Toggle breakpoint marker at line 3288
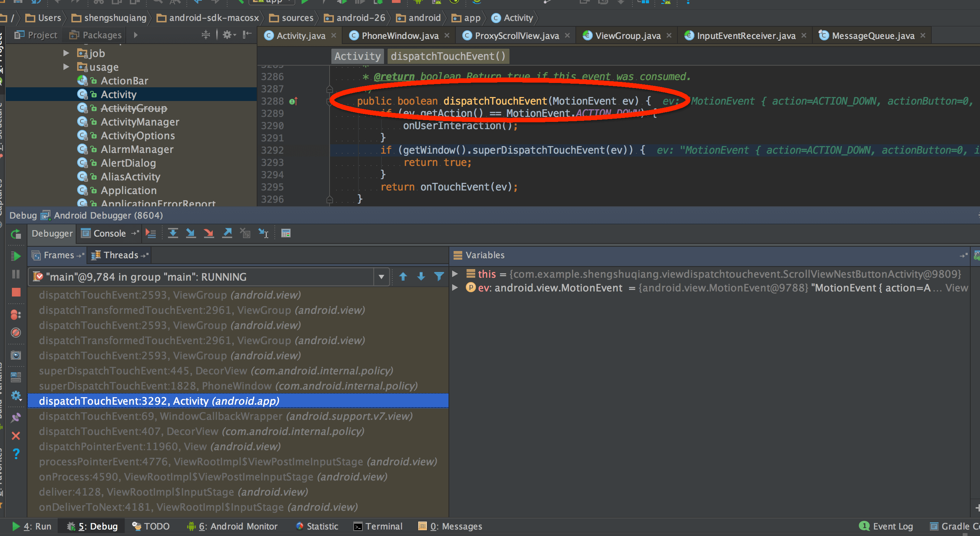This screenshot has height=536, width=980. pos(293,101)
